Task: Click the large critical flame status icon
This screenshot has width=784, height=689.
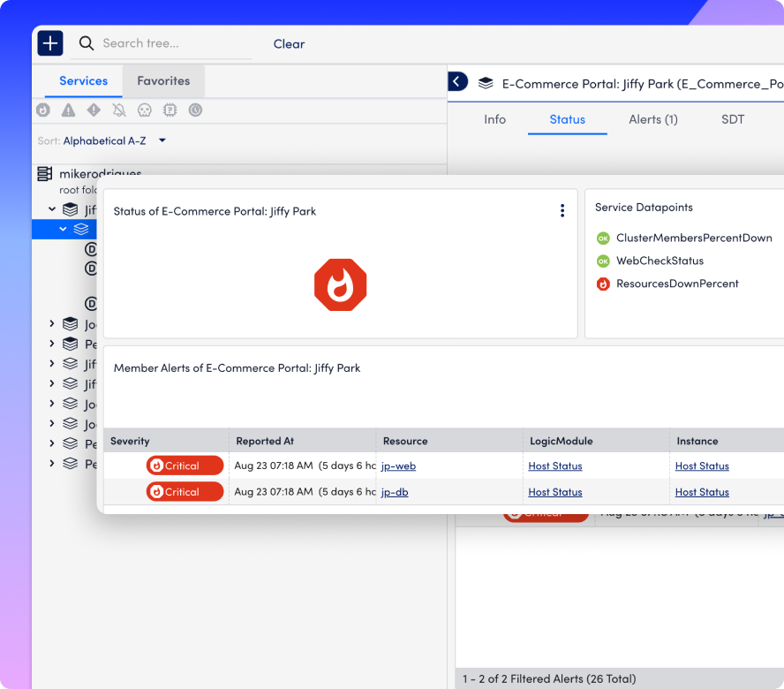Action: pyautogui.click(x=340, y=284)
